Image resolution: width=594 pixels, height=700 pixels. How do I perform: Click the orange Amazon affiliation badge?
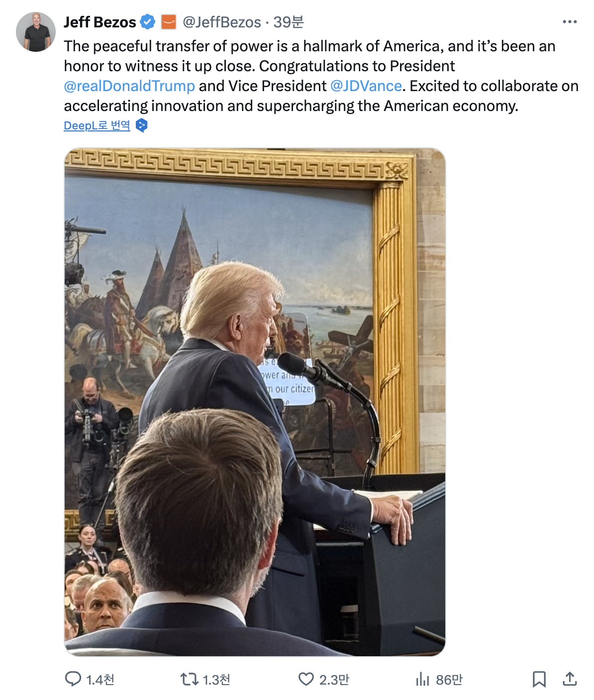click(x=169, y=22)
